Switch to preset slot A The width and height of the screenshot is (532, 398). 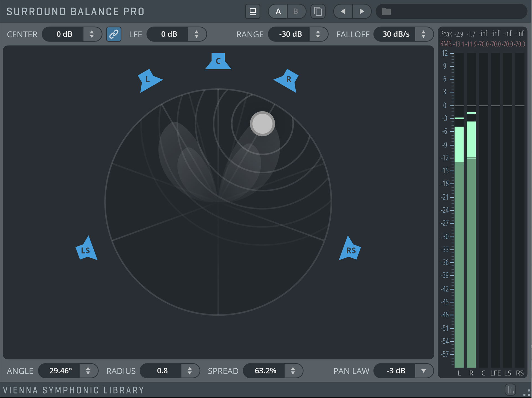pyautogui.click(x=278, y=12)
